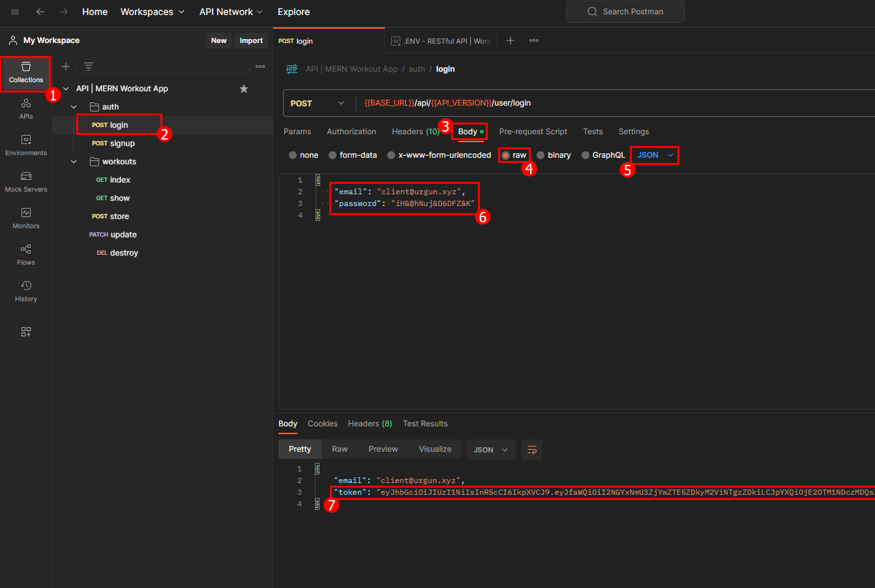Open the Workspaces dropdown
The image size is (875, 588).
tap(153, 12)
